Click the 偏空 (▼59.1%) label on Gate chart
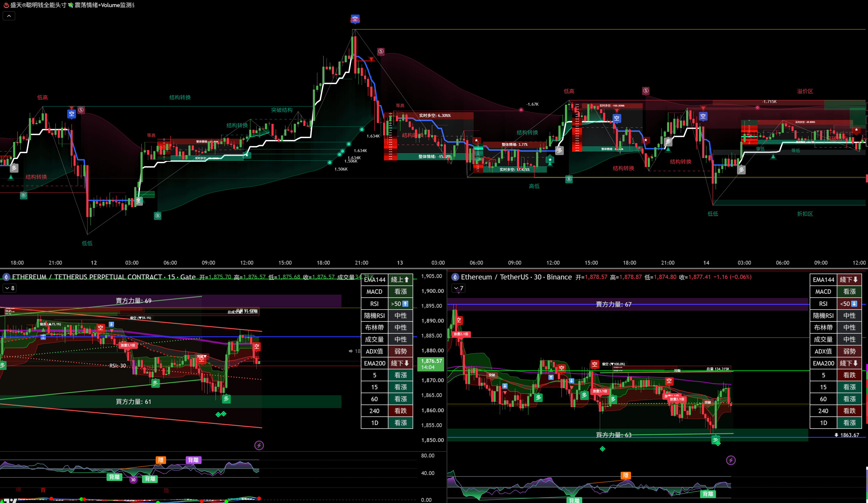Image resolution: width=868 pixels, height=503 pixels. point(140,318)
